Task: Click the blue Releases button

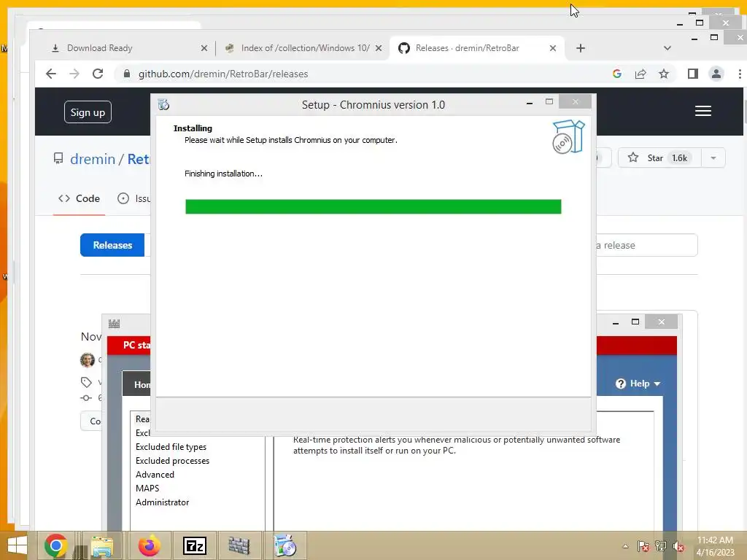Action: 112,245
